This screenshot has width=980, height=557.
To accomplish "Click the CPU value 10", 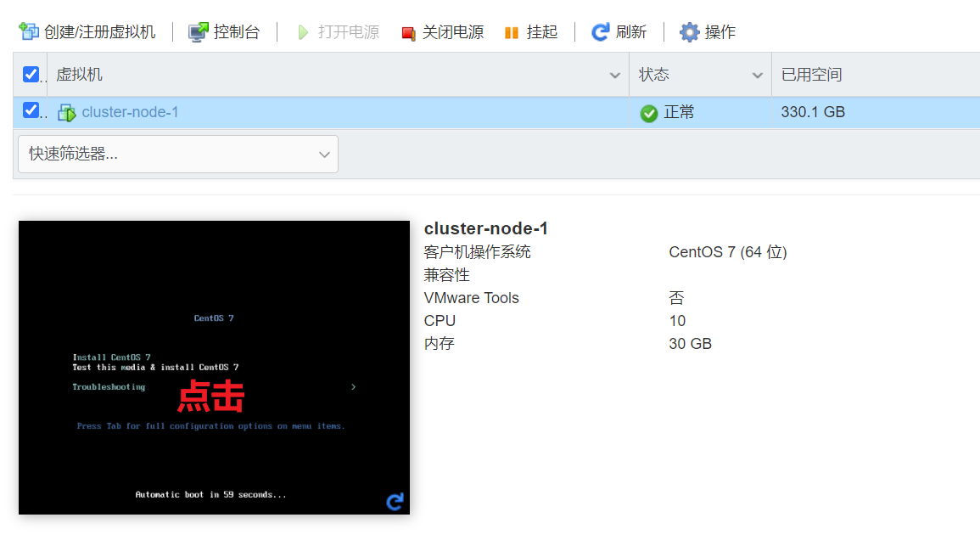I will point(677,321).
